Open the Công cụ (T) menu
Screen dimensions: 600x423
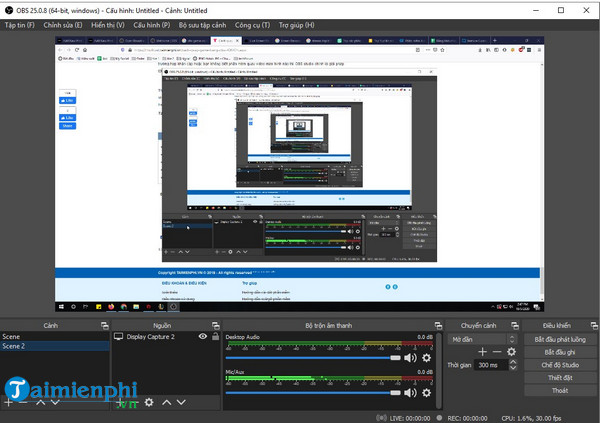(x=253, y=25)
